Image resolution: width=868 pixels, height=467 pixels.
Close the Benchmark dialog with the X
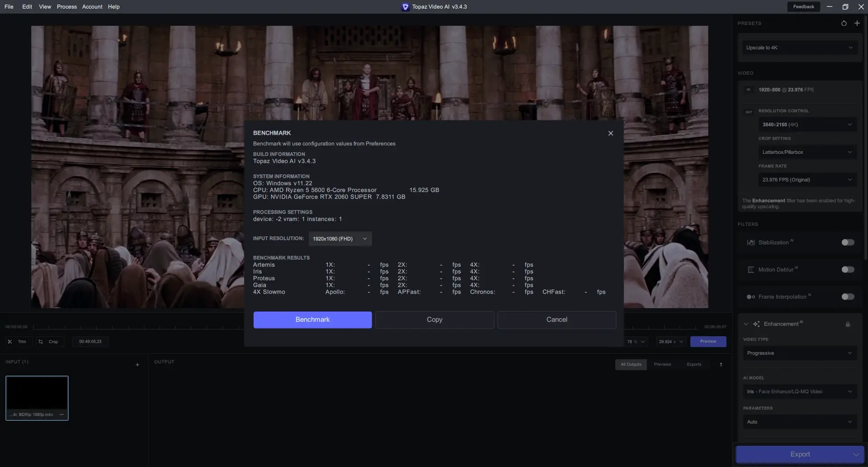coord(610,133)
